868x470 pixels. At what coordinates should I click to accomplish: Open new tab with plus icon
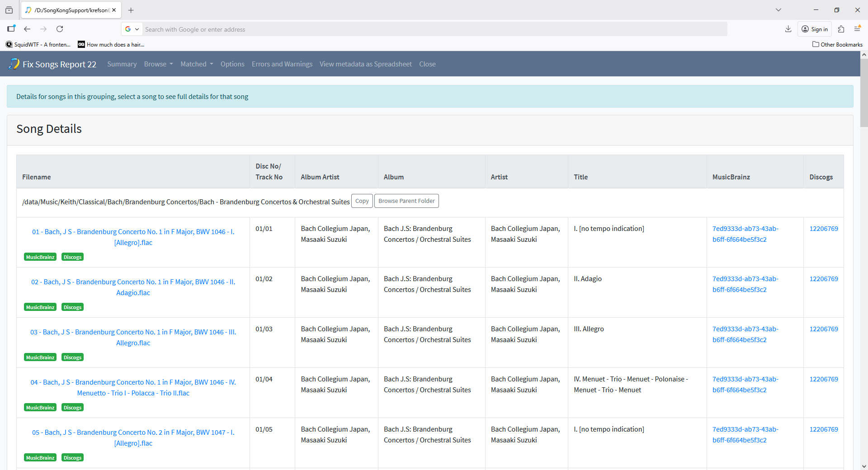coord(131,10)
